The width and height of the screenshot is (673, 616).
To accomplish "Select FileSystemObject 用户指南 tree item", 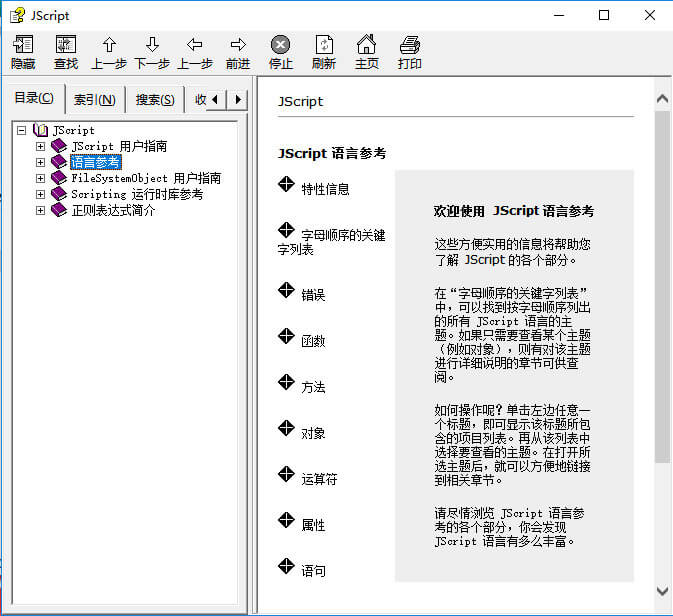I will coord(146,178).
